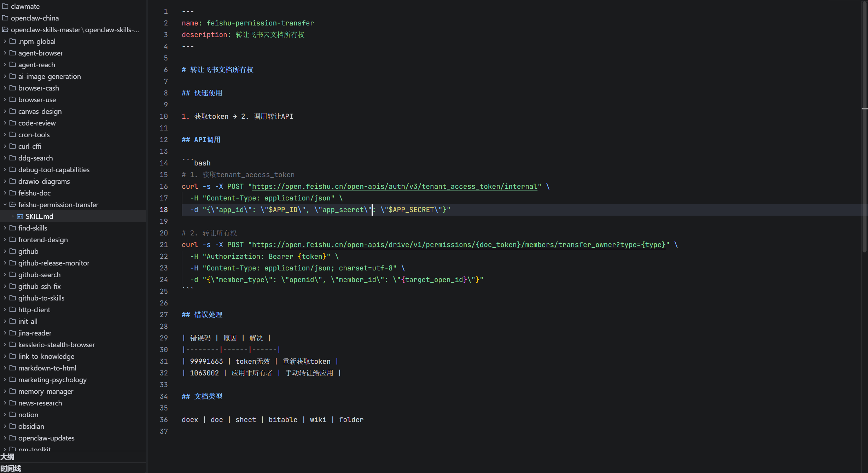Expand the agent-browser folder chevron
868x473 pixels.
(x=5, y=53)
